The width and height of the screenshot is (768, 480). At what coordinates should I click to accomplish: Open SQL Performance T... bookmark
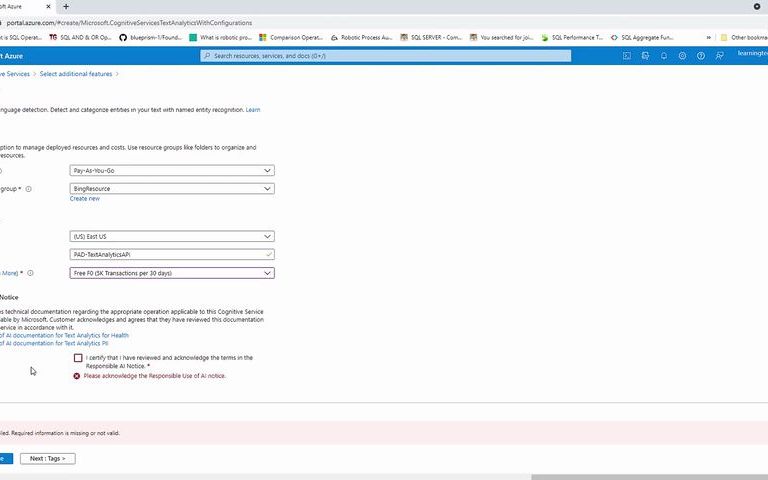(572, 37)
